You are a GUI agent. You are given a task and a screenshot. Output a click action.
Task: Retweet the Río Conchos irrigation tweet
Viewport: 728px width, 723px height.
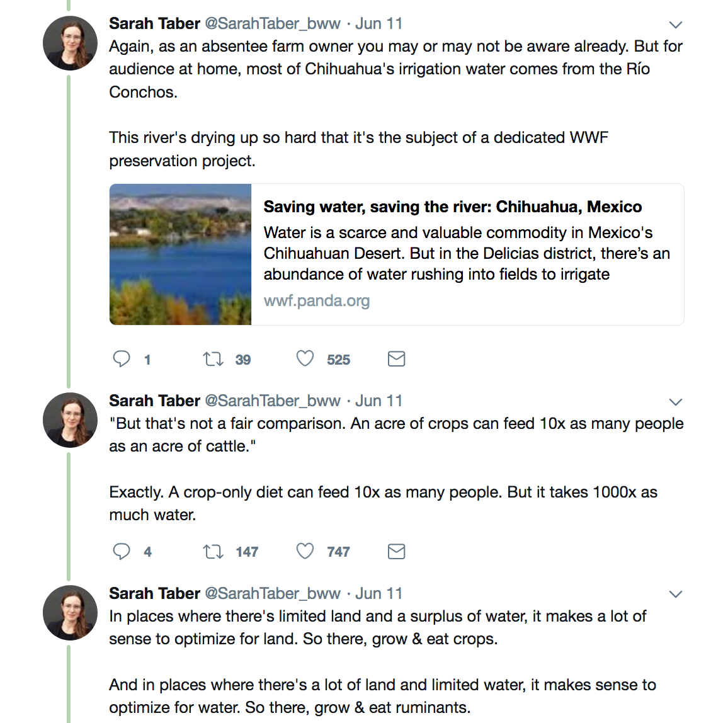(213, 359)
